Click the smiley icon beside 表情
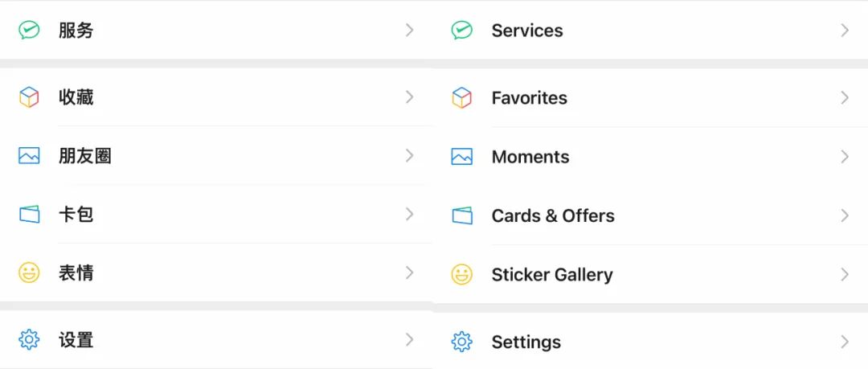868x369 pixels. (x=29, y=273)
